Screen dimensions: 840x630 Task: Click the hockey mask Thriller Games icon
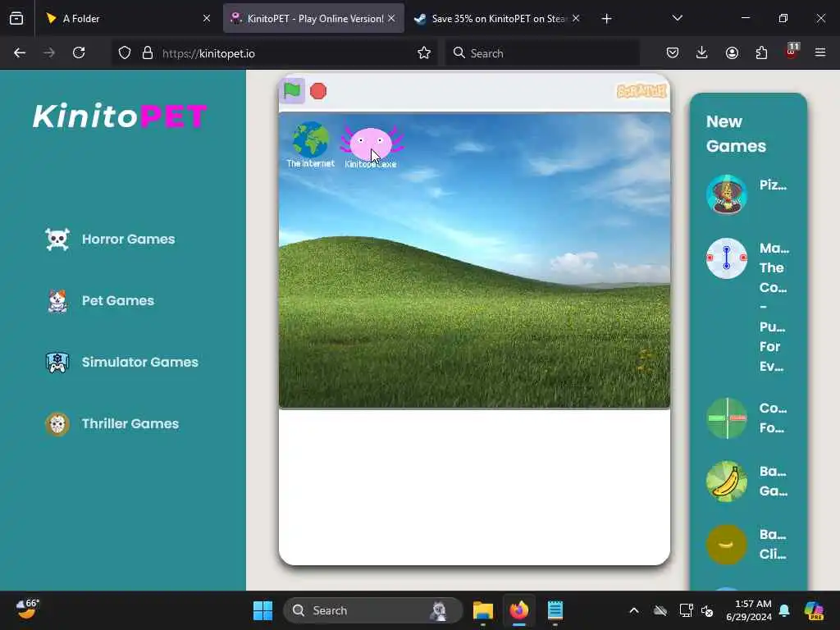[x=57, y=424]
